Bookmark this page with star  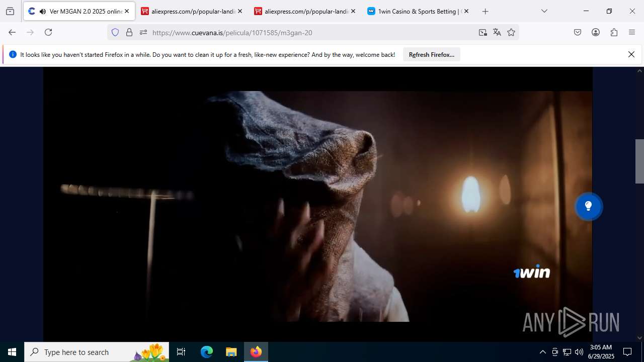point(511,32)
